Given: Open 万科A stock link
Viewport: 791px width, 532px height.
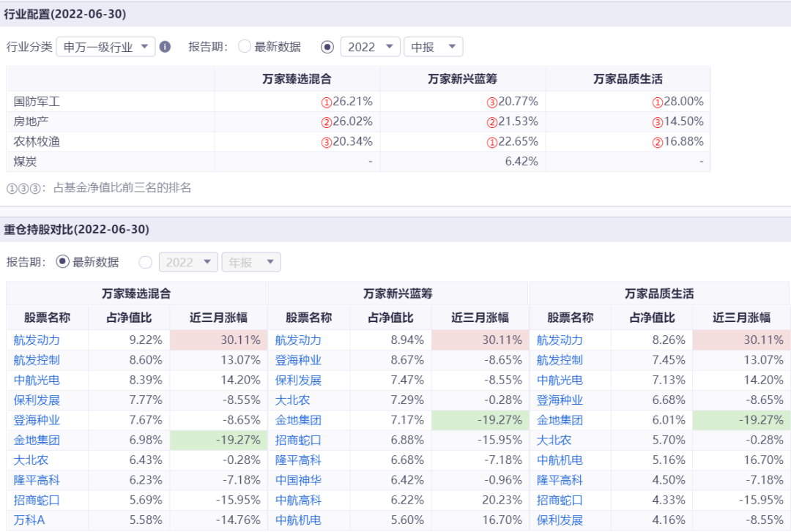Looking at the screenshot, I should [29, 520].
